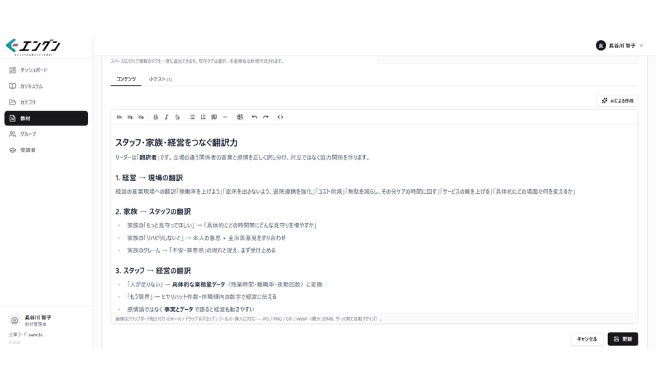Screen dimensions: 656x385
Task: Select 教材 in the sidebar
Action: click(x=46, y=118)
